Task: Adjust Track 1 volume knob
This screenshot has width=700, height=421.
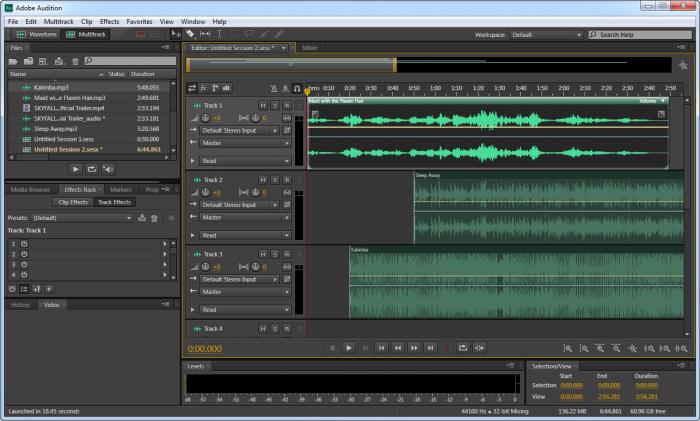Action: click(x=205, y=118)
